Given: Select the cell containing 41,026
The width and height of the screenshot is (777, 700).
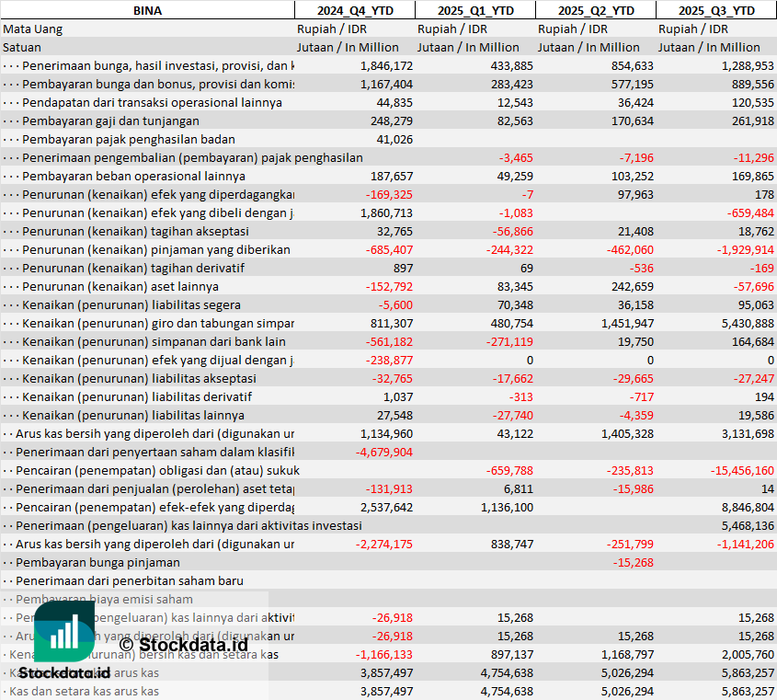Looking at the screenshot, I should tap(394, 139).
